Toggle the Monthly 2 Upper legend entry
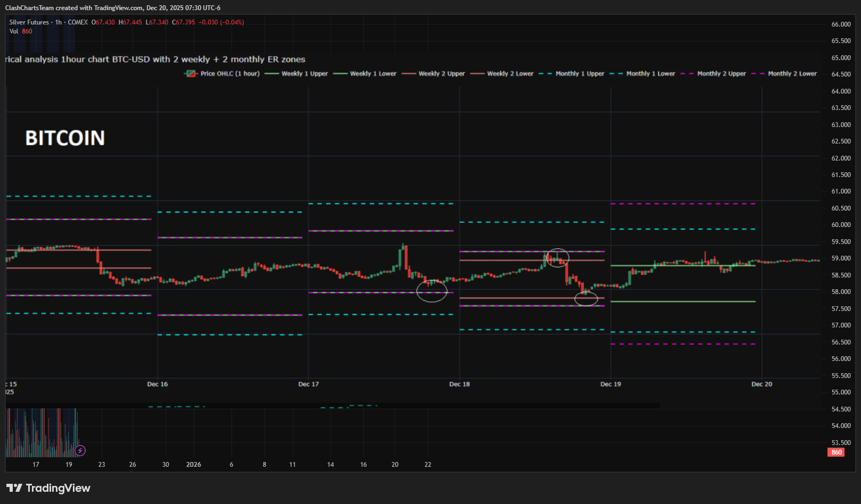The width and height of the screenshot is (861, 504). [x=713, y=73]
